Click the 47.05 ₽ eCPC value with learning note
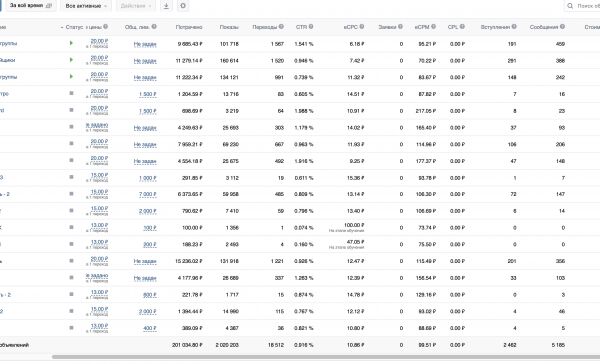Viewport: 600px width, 364px height. (355, 242)
